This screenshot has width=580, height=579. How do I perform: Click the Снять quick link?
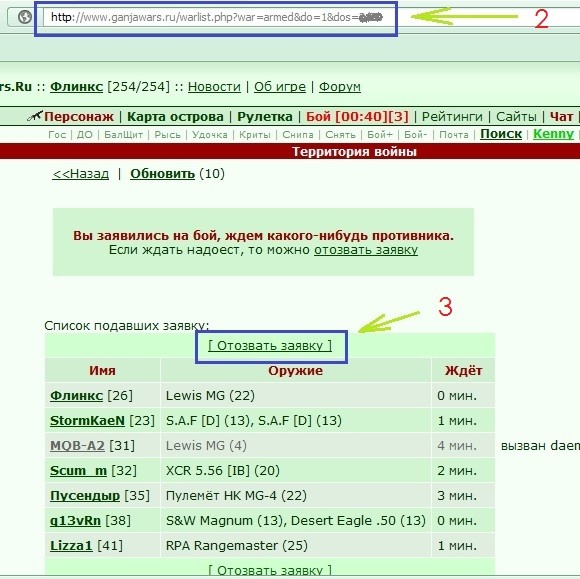pos(340,135)
